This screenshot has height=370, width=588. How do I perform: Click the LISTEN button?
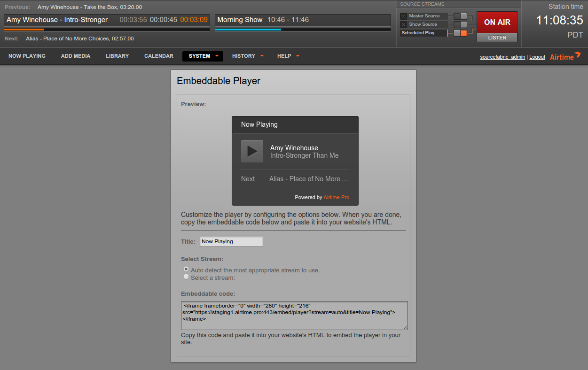497,38
